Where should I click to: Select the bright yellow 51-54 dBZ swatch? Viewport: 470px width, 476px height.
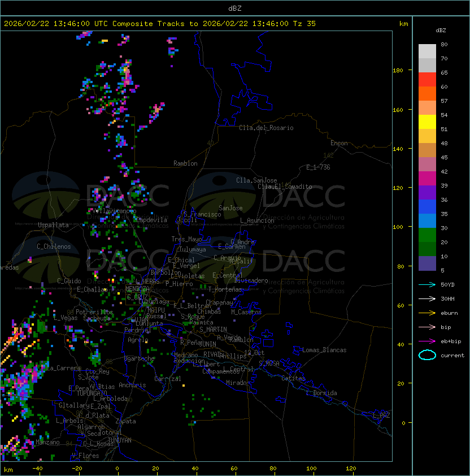pyautogui.click(x=427, y=122)
